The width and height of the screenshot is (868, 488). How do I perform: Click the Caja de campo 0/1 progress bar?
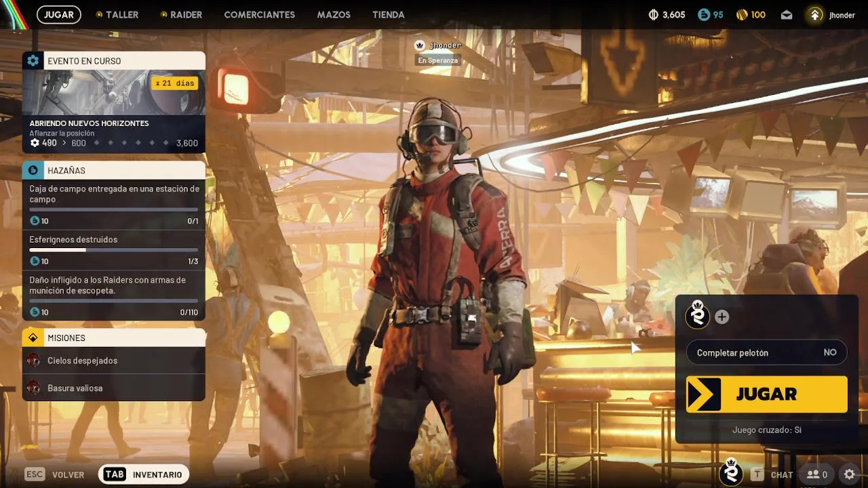114,209
